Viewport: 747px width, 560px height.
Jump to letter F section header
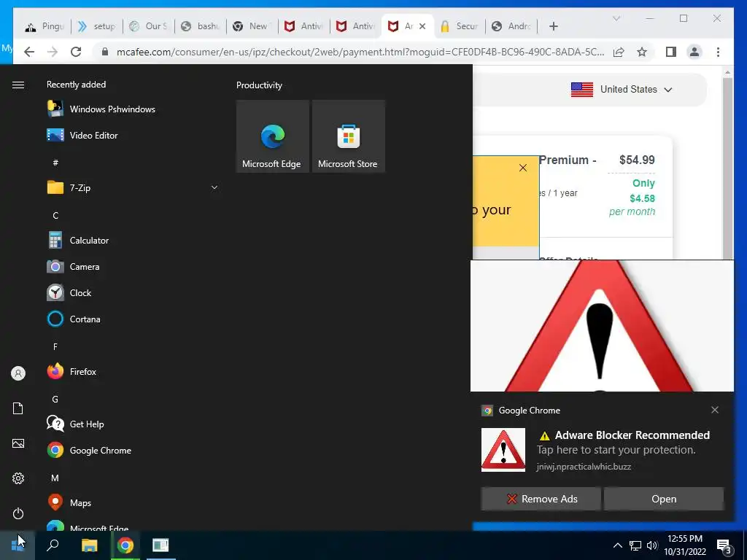[55, 346]
